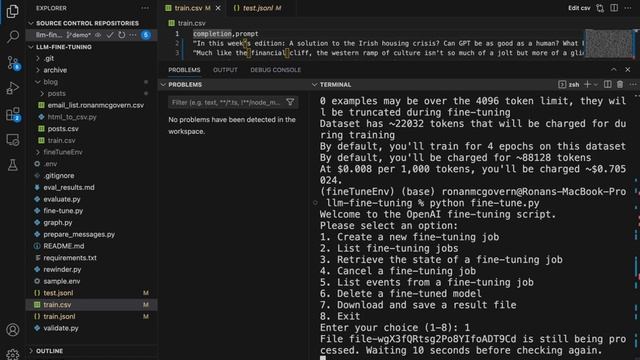Image resolution: width=640 pixels, height=360 pixels.
Task: Expand the fineTuneEnv folder
Action: click(38, 152)
